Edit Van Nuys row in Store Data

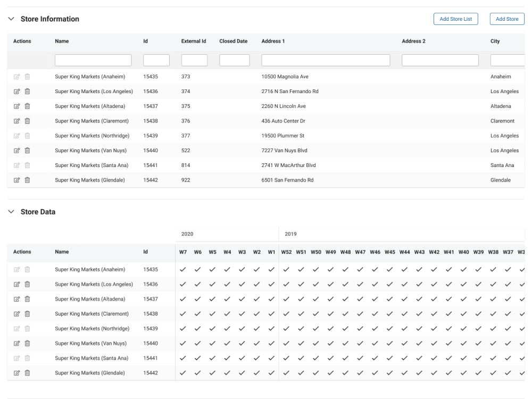(x=16, y=343)
